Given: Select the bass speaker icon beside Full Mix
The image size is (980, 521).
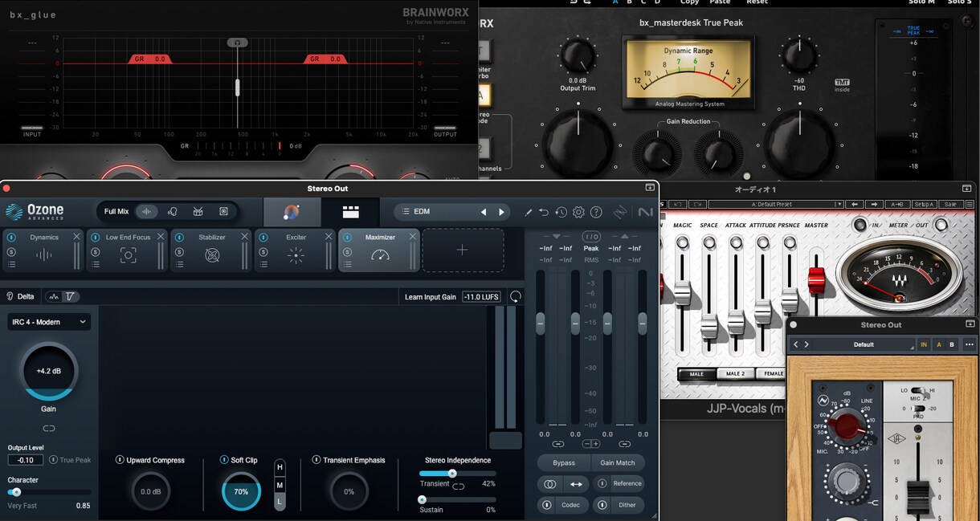Looking at the screenshot, I should (x=223, y=212).
